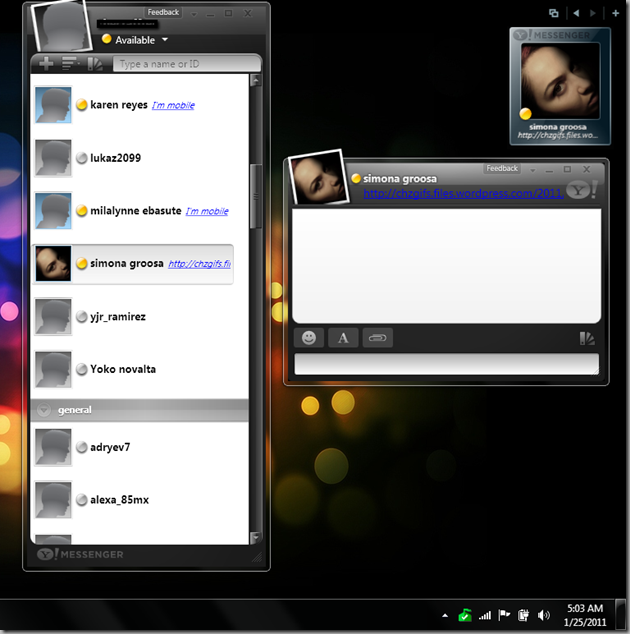The height and width of the screenshot is (634, 630).
Task: Open simona groosa's wordpress link in chat
Action: coord(462,193)
